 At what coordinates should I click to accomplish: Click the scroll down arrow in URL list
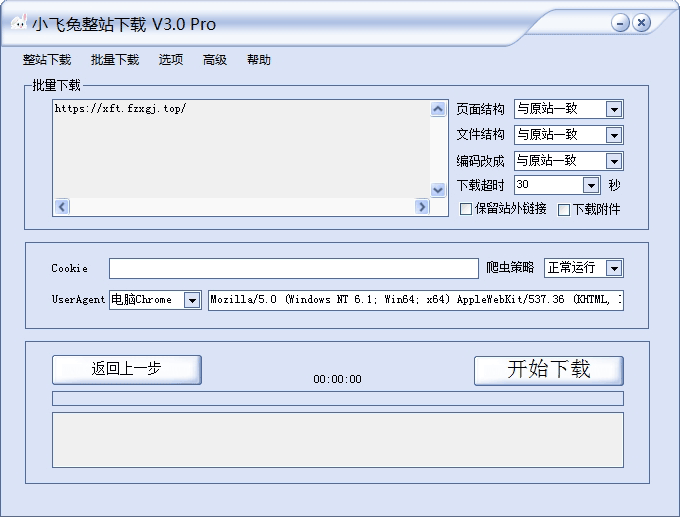coord(438,189)
